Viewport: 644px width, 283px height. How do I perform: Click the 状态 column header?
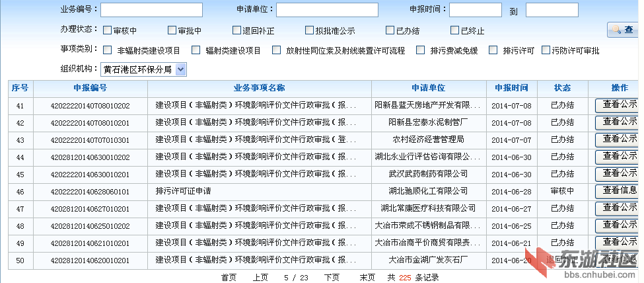562,88
